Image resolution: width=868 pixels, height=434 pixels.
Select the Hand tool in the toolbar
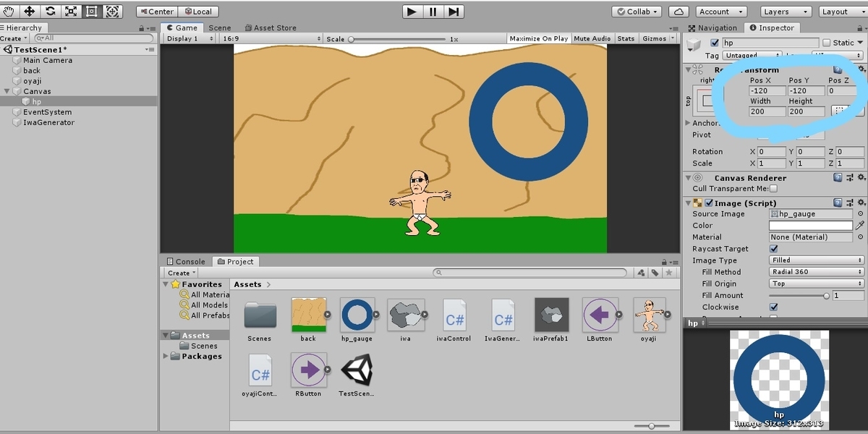[x=9, y=12]
